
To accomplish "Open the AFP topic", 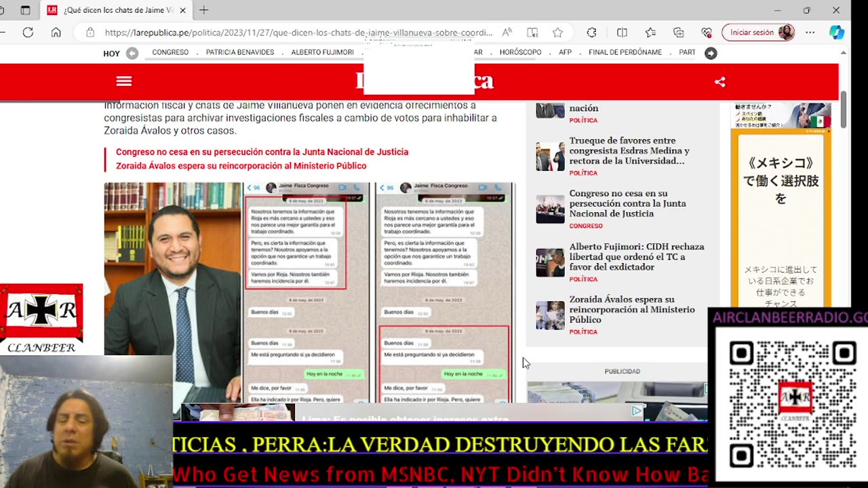I will 565,53.
